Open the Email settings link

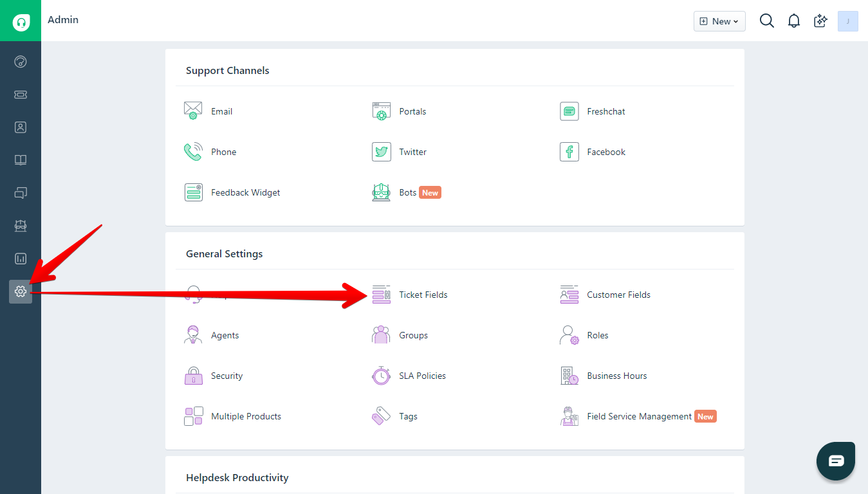tap(221, 111)
